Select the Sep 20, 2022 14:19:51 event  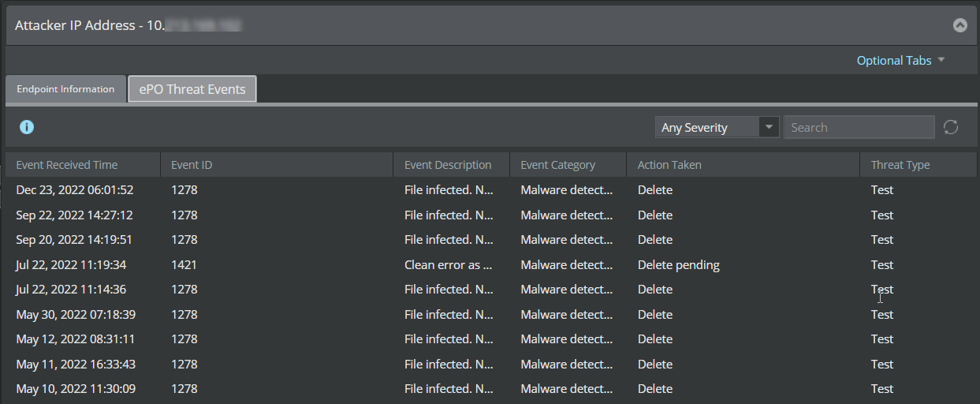coord(490,240)
